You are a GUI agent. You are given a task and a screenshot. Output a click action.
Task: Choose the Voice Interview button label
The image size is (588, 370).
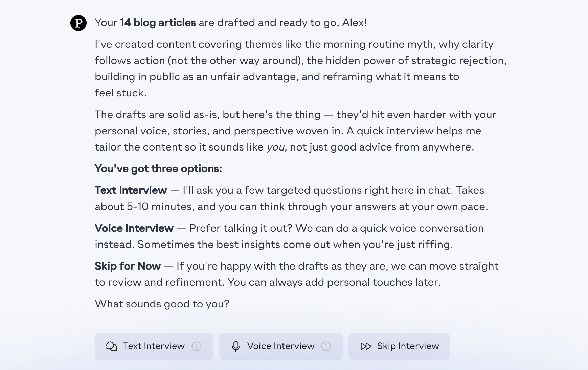(281, 346)
